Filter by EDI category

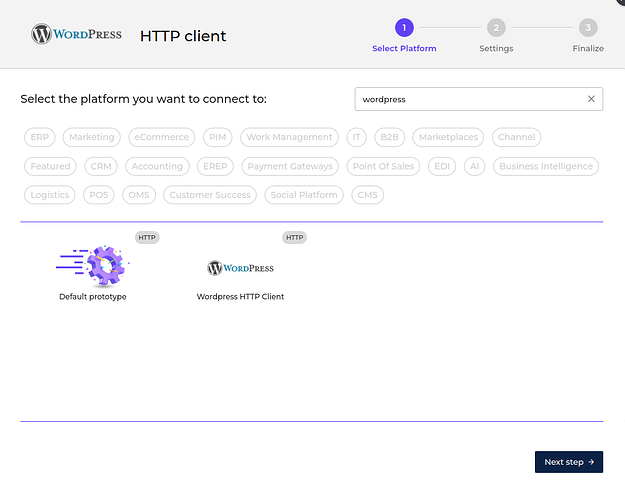[442, 166]
